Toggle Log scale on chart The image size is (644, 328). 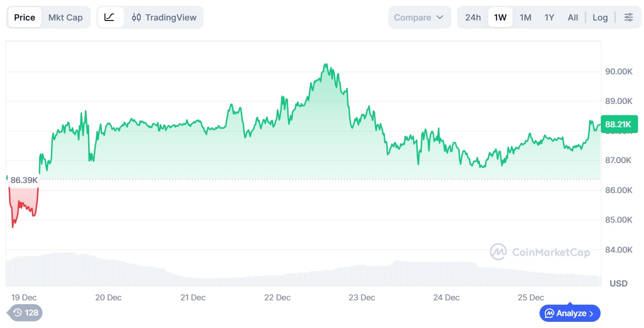tap(600, 18)
